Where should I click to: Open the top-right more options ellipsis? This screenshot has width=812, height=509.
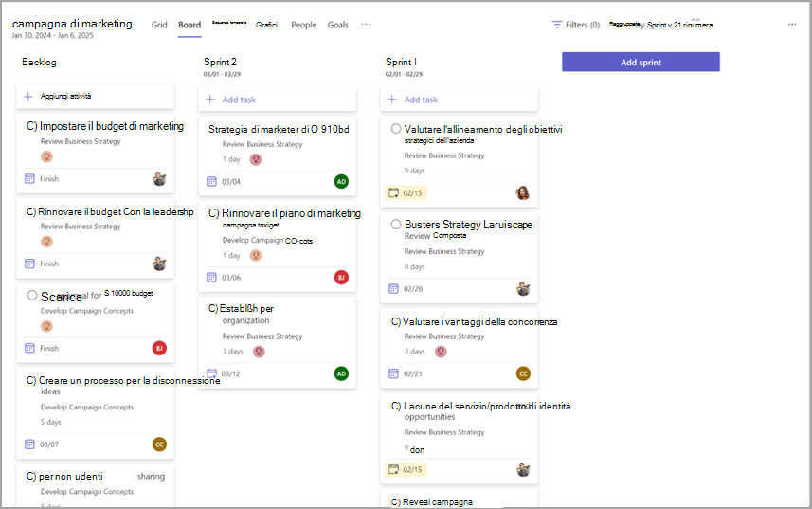(x=792, y=25)
